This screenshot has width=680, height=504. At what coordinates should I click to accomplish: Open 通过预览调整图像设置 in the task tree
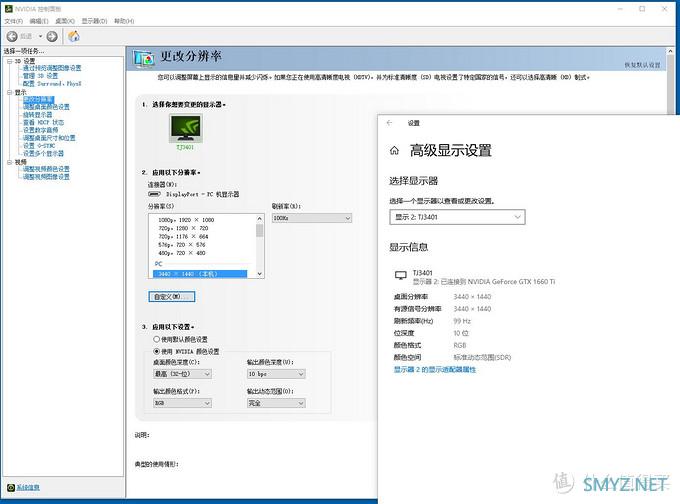click(x=52, y=68)
